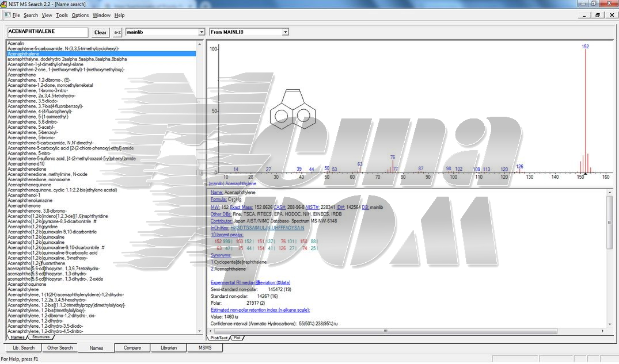
Task: Click in the ACENAPHTHALENE name search field
Action: (x=47, y=32)
